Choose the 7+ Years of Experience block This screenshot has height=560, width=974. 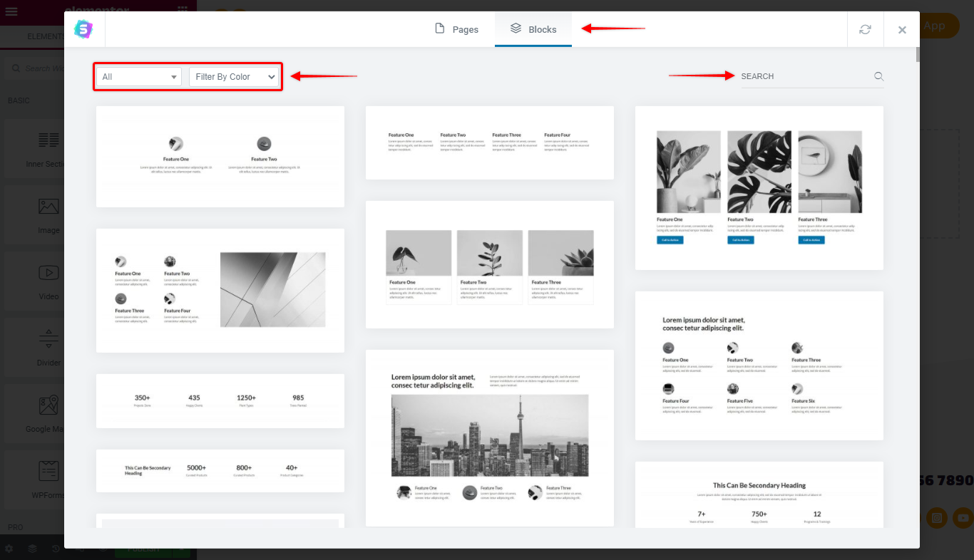tap(759, 495)
